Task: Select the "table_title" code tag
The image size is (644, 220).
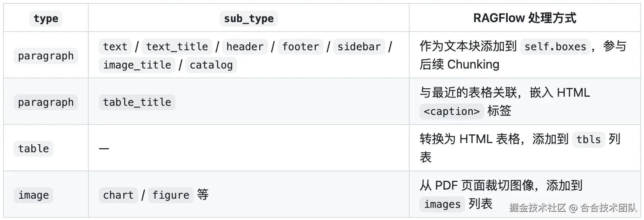Action: coord(137,102)
